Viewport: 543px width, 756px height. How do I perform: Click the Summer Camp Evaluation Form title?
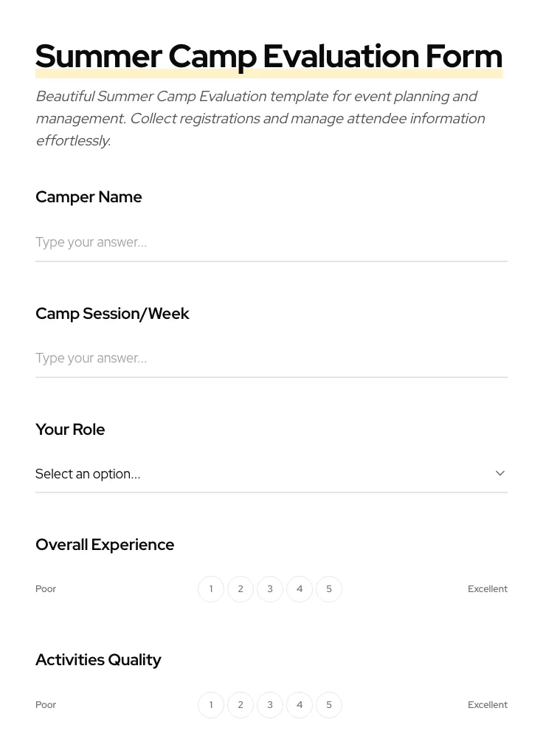coord(269,55)
